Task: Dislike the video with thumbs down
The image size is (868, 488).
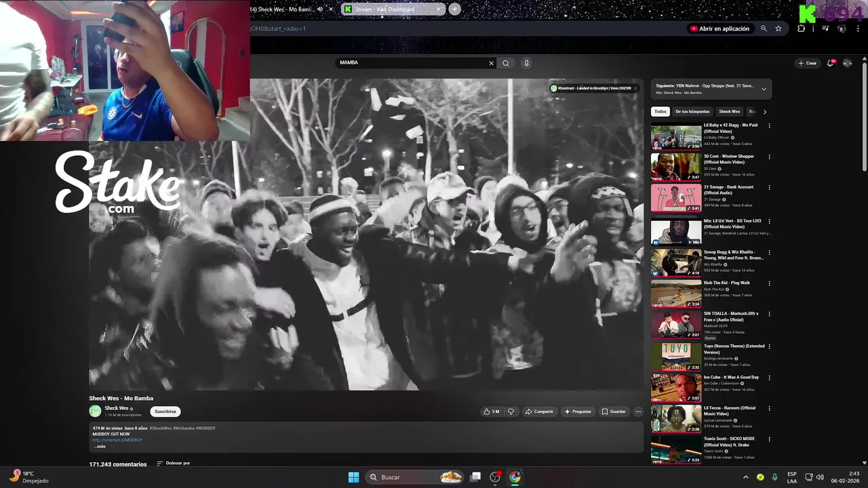Action: [x=511, y=411]
